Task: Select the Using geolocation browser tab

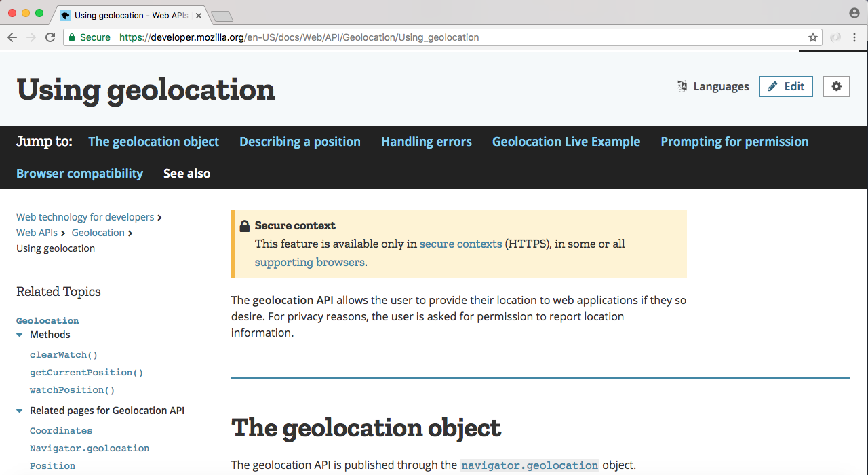Action: [131, 15]
